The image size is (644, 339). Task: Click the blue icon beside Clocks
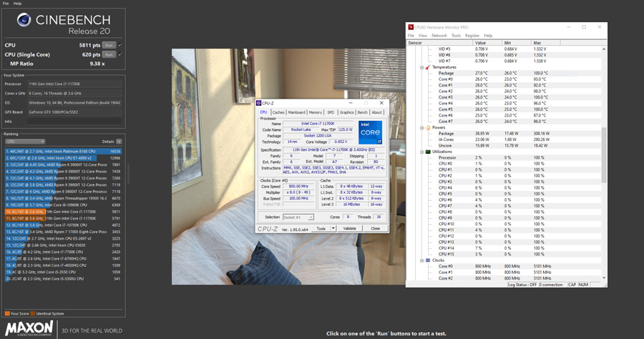coord(428,260)
